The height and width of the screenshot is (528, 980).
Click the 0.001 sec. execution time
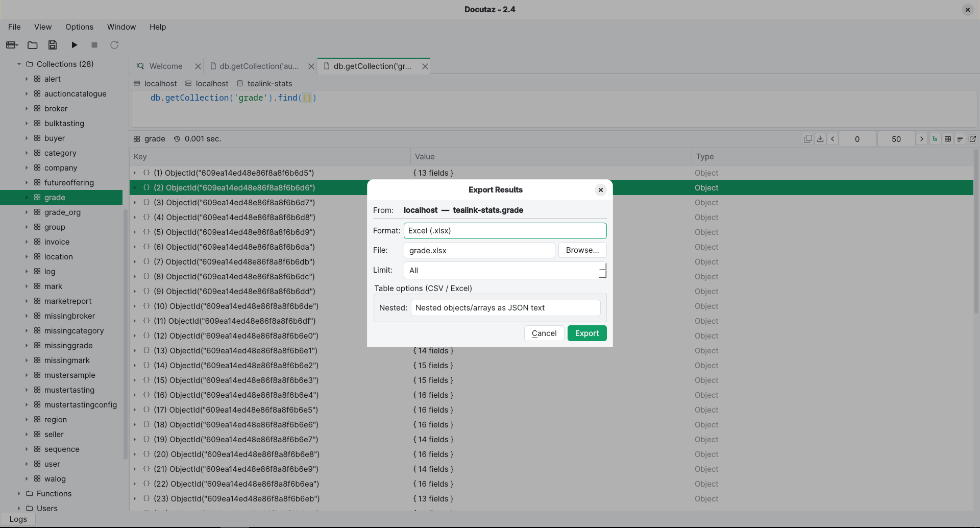point(203,139)
